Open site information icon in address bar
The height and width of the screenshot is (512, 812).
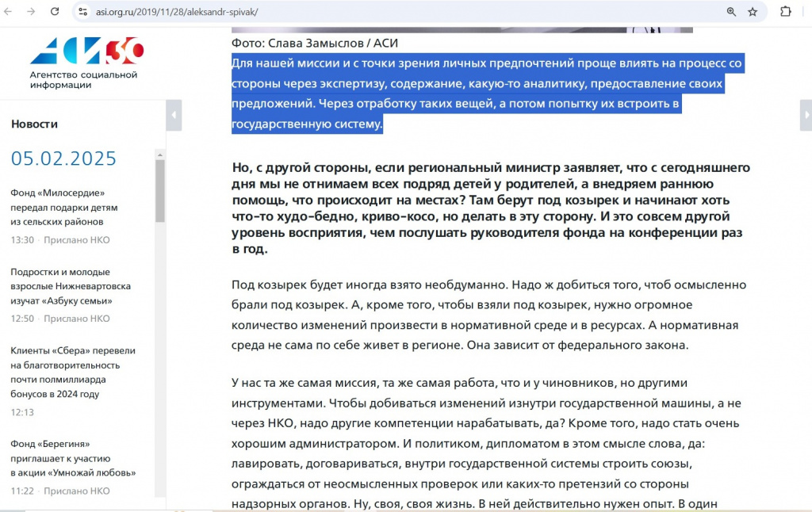83,12
